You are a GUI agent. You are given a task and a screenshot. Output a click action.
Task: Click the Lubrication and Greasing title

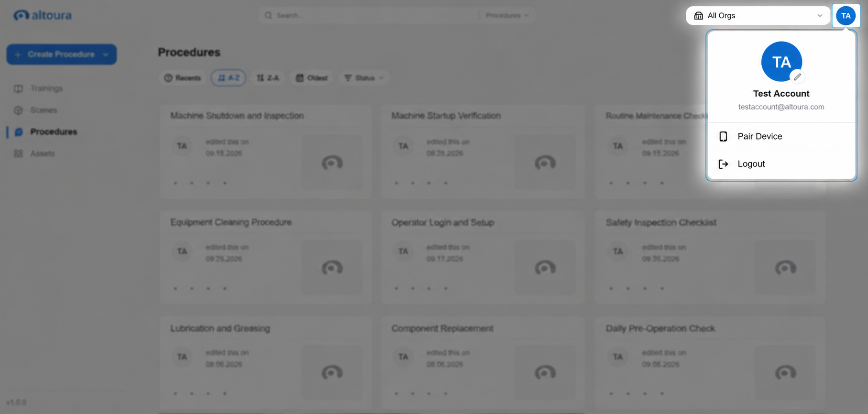220,328
